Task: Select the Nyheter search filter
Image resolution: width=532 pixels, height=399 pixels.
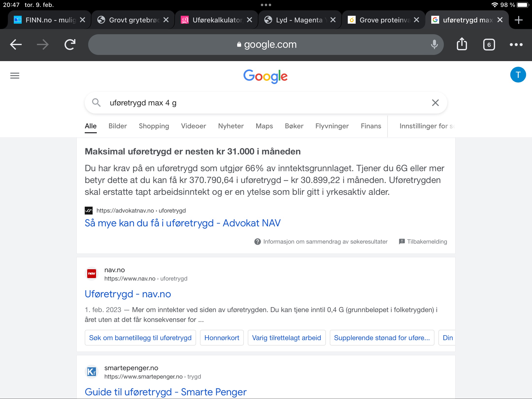Action: 231,126
